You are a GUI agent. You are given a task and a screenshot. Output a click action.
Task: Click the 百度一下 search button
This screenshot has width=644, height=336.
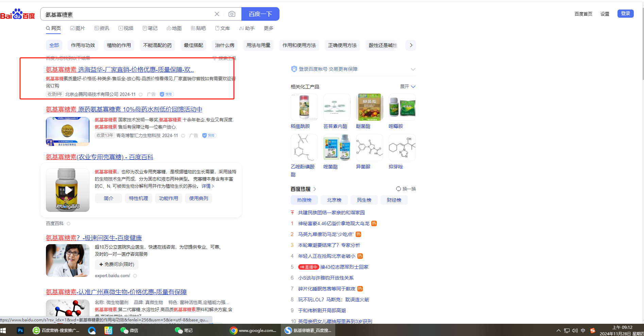(260, 14)
